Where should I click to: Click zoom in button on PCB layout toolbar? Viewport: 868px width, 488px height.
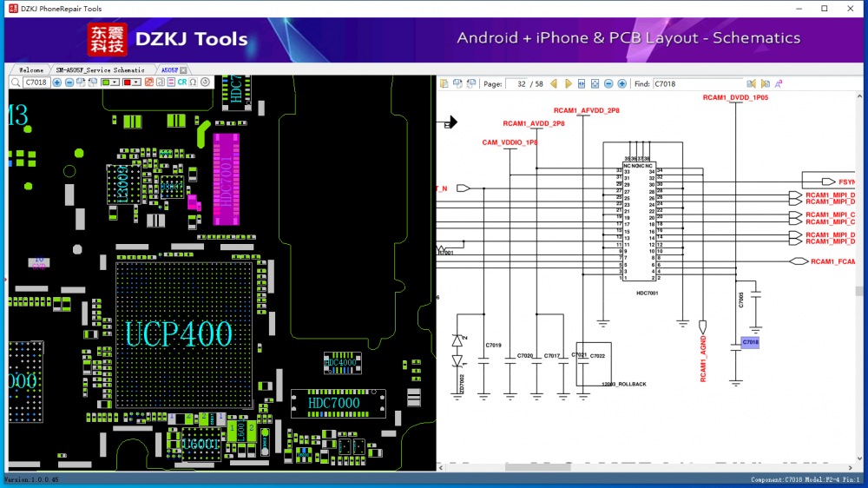pyautogui.click(x=57, y=82)
